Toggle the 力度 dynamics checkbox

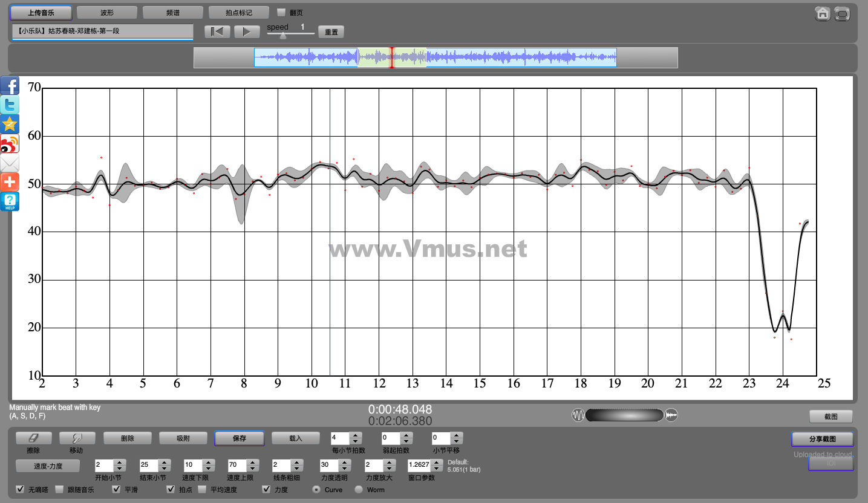coord(267,489)
